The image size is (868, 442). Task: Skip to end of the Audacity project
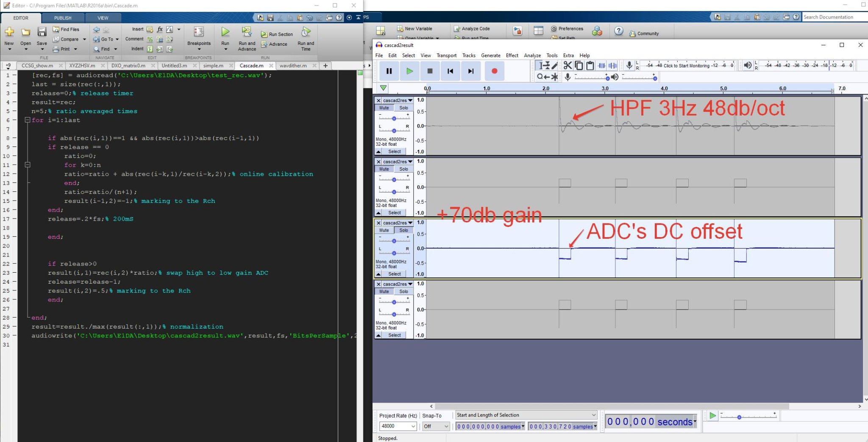[471, 71]
